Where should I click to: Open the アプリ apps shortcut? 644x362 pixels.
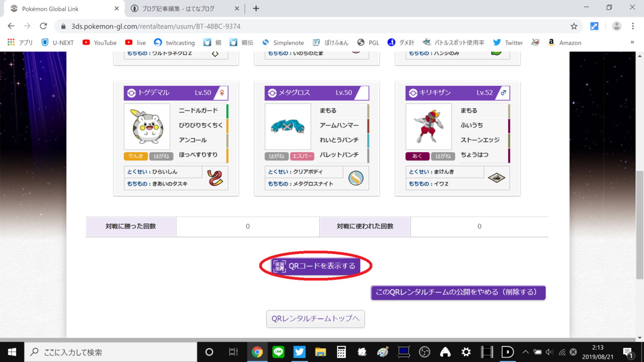[20, 42]
